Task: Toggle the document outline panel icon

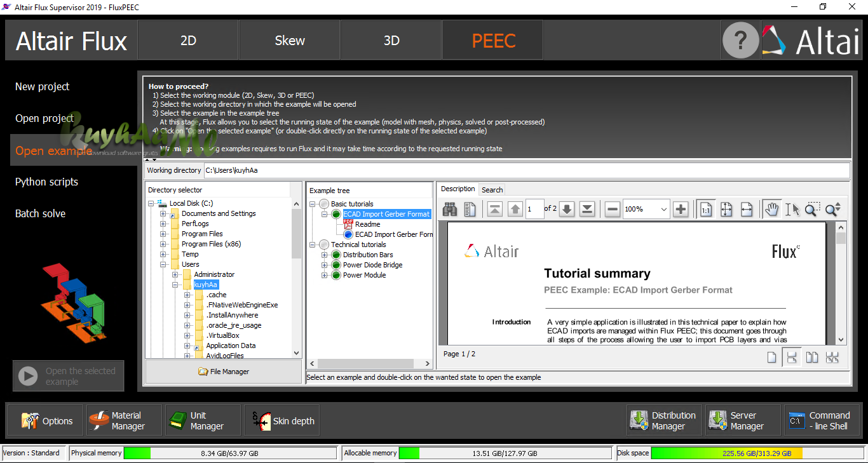Action: pyautogui.click(x=470, y=209)
